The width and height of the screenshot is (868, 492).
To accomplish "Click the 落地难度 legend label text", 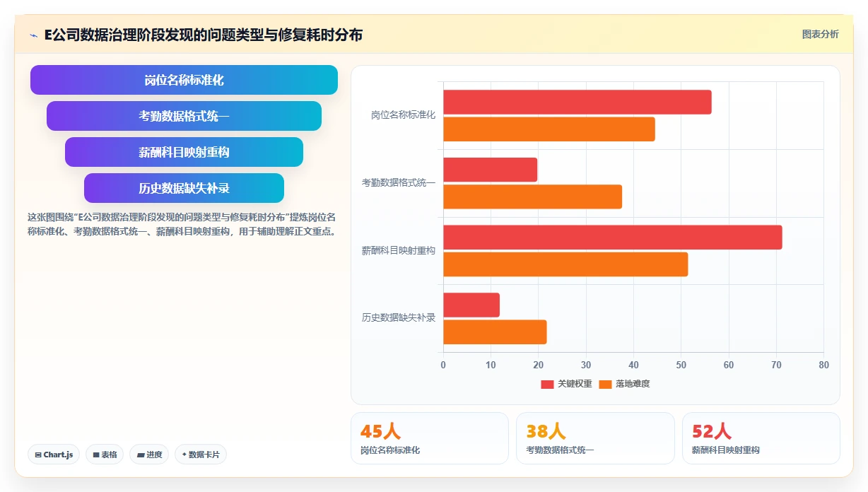I will point(633,384).
